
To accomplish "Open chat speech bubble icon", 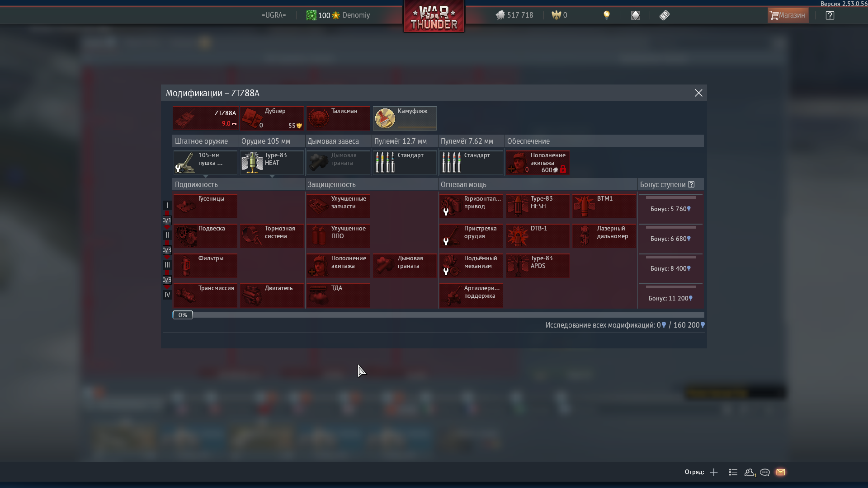I will point(765,472).
